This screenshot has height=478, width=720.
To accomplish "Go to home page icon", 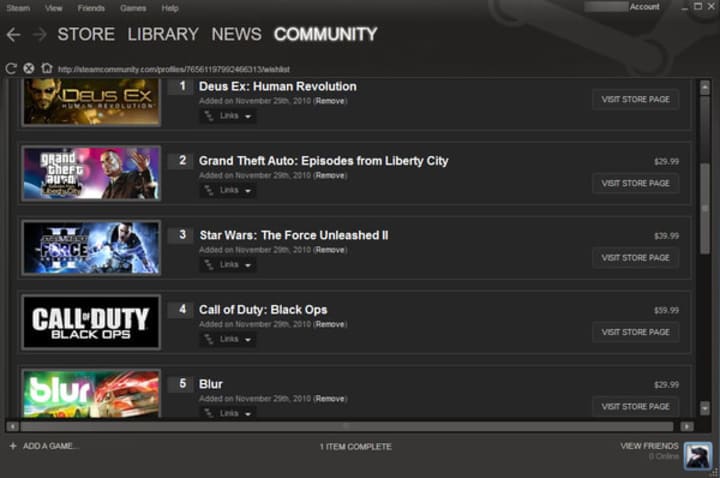I will pyautogui.click(x=46, y=68).
